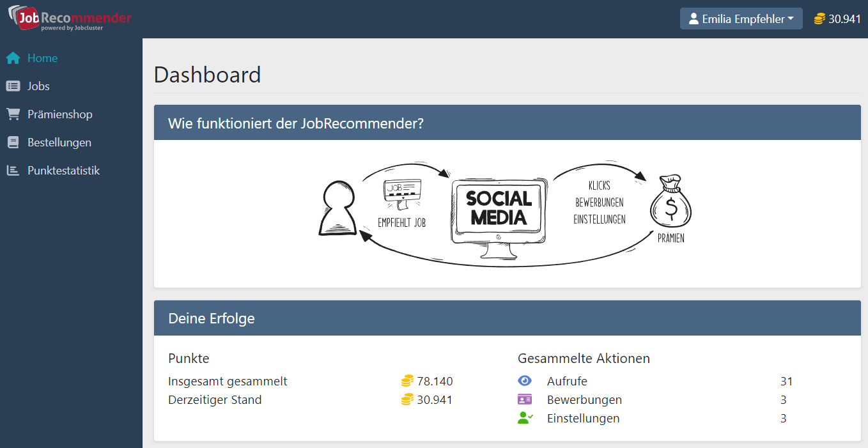Click the green person icon beside Einstellungen
This screenshot has height=448, width=868.
tap(525, 418)
